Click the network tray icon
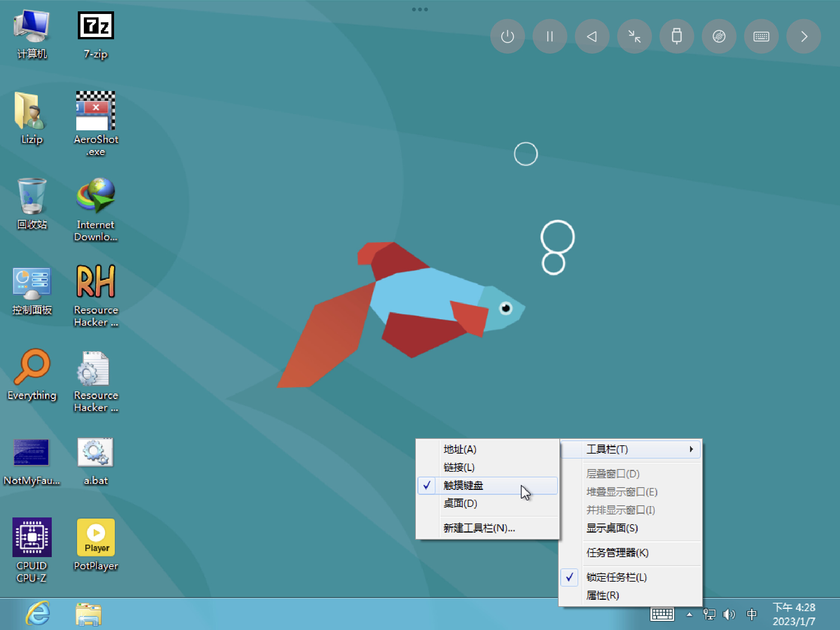 (x=709, y=614)
